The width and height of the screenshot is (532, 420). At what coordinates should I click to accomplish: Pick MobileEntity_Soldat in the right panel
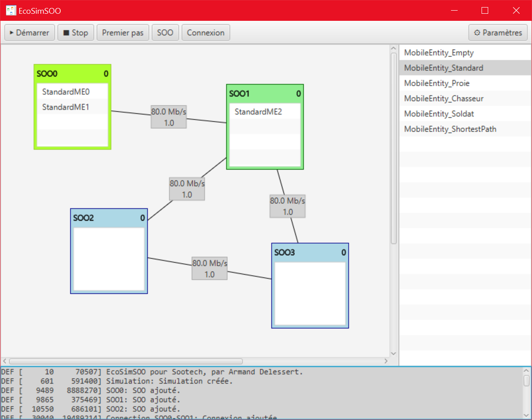pos(439,113)
